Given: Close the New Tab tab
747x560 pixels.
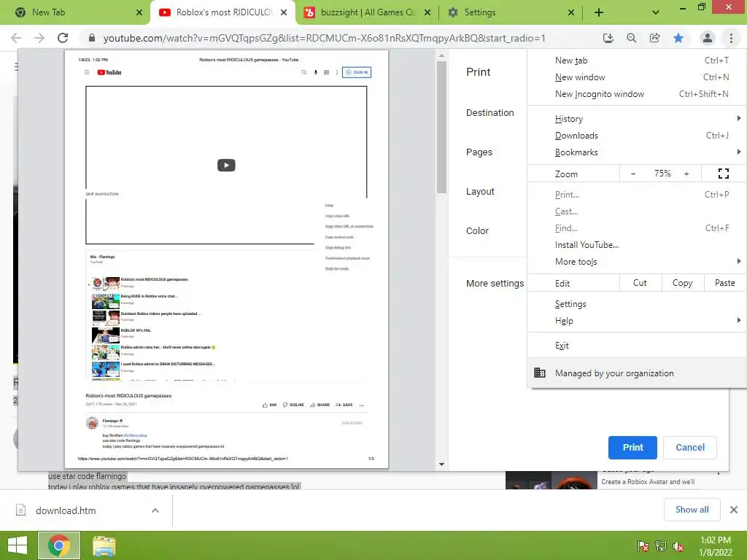Looking at the screenshot, I should (x=139, y=12).
